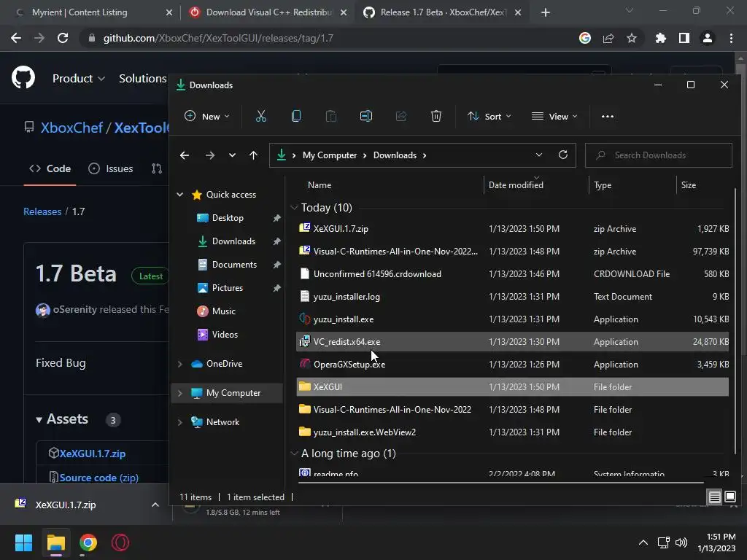Screen dimensions: 747x560
Task: Sort by the Date modified column header
Action: [x=516, y=184]
